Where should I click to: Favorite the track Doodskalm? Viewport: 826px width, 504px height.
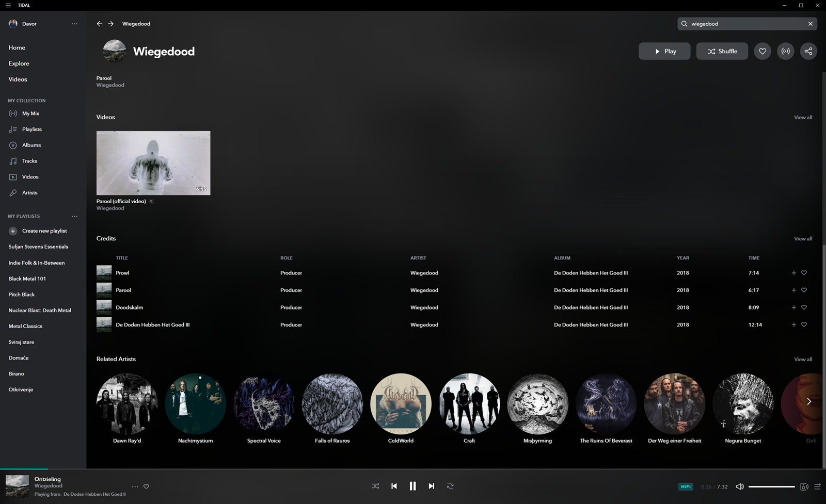[804, 307]
